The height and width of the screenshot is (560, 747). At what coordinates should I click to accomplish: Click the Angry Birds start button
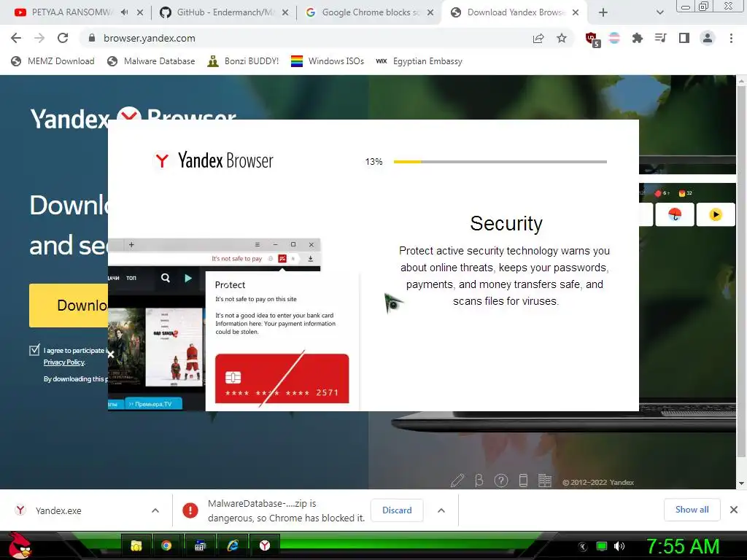pyautogui.click(x=20, y=545)
